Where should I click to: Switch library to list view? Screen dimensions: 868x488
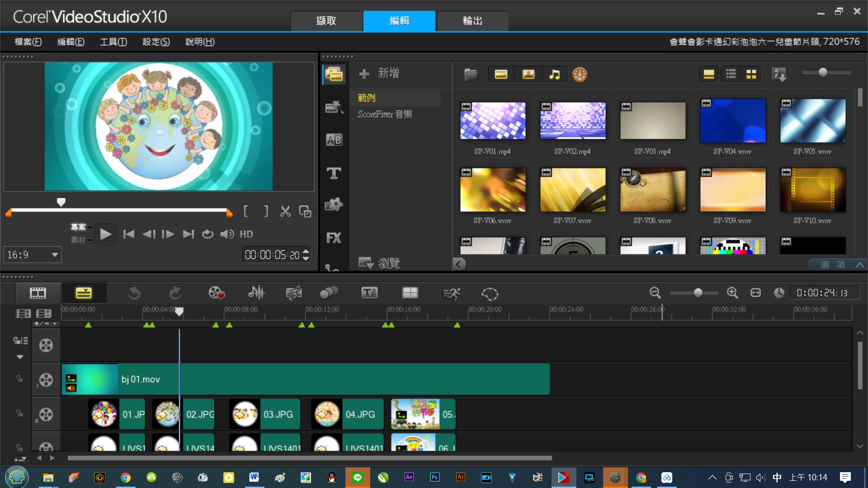(x=731, y=74)
